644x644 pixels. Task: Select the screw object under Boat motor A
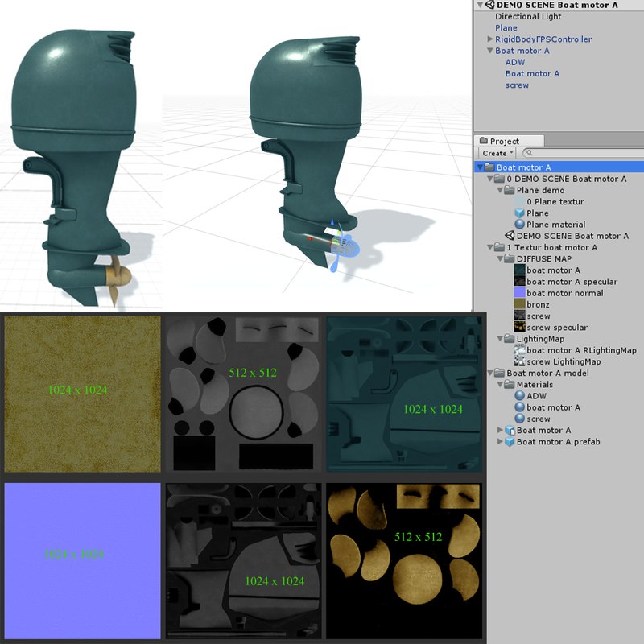click(x=517, y=85)
